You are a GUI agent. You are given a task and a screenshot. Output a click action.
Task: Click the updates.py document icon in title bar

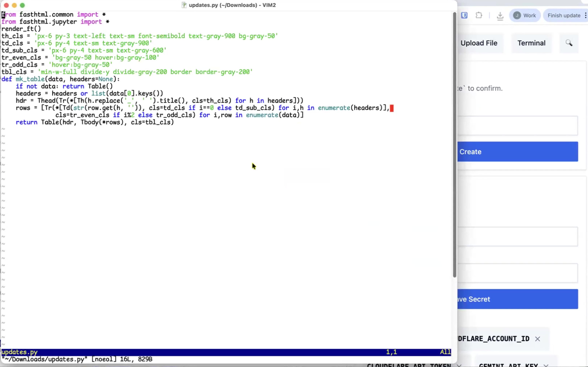(184, 5)
